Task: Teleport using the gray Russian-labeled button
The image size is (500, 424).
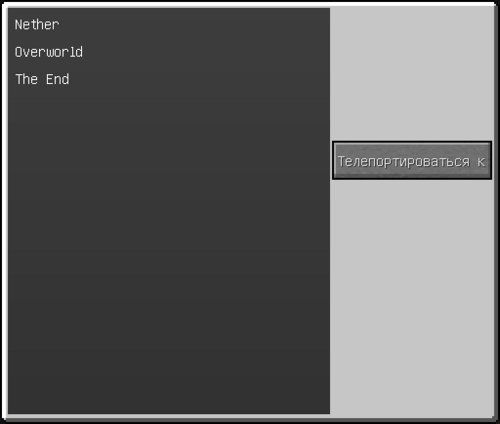Action: (x=412, y=160)
